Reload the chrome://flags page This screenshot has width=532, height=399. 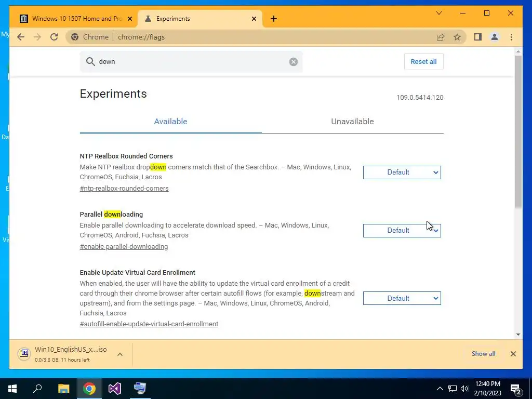click(x=54, y=37)
